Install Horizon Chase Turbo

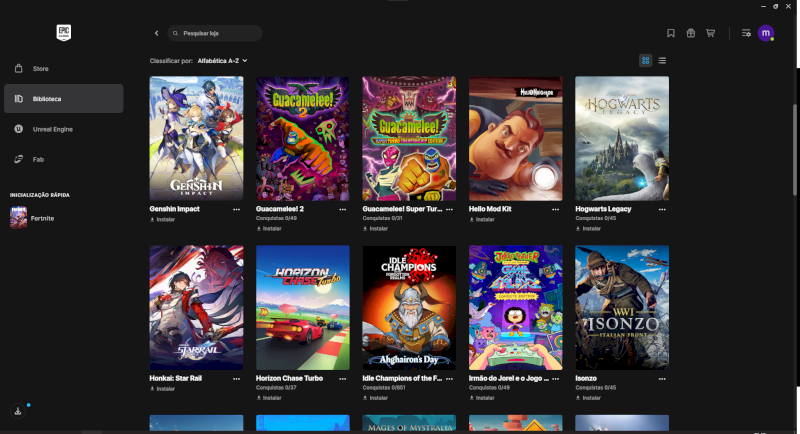coord(269,398)
